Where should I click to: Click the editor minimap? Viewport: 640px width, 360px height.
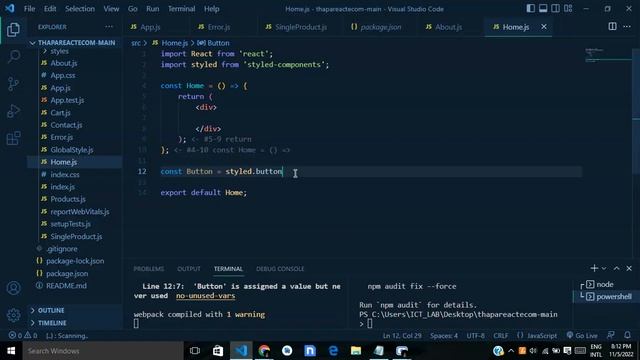pyautogui.click(x=608, y=56)
